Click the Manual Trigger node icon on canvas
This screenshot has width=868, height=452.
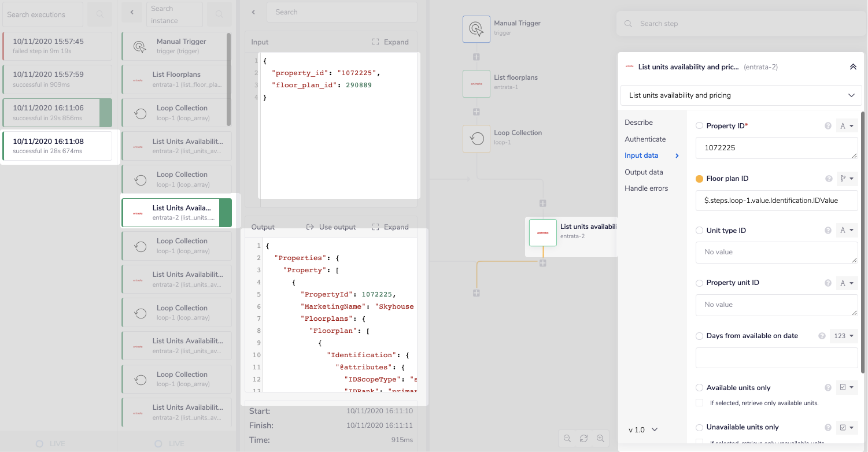point(476,29)
